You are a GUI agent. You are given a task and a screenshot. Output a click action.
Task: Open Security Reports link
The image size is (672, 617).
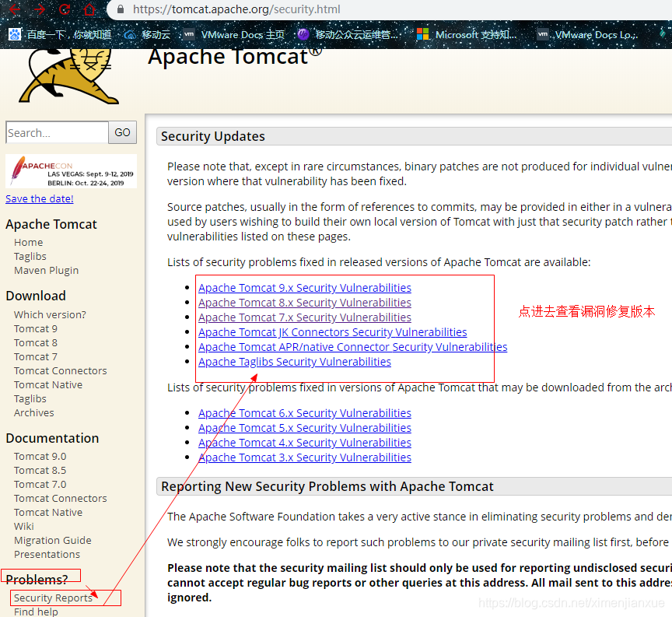click(x=53, y=598)
